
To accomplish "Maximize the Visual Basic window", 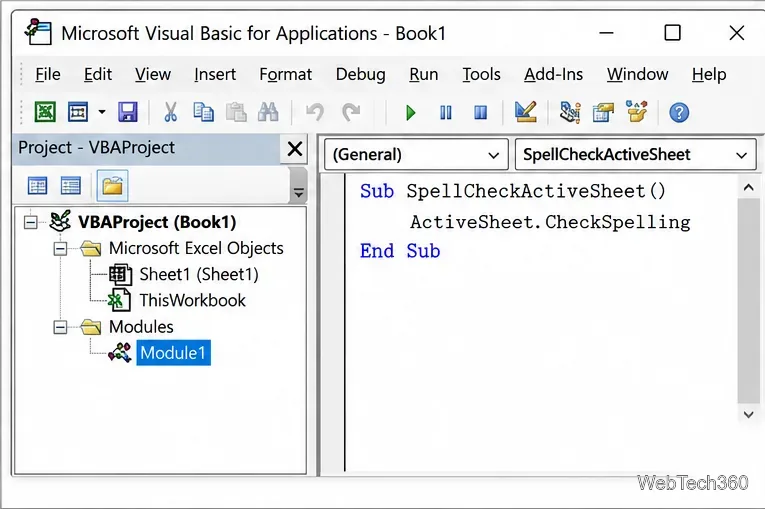I will pyautogui.click(x=672, y=33).
